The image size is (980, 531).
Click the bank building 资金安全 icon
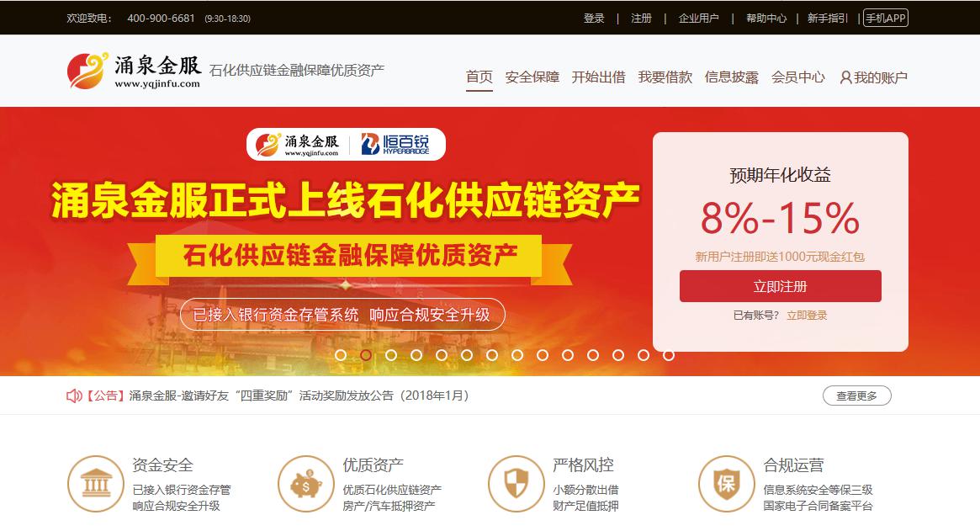click(96, 484)
